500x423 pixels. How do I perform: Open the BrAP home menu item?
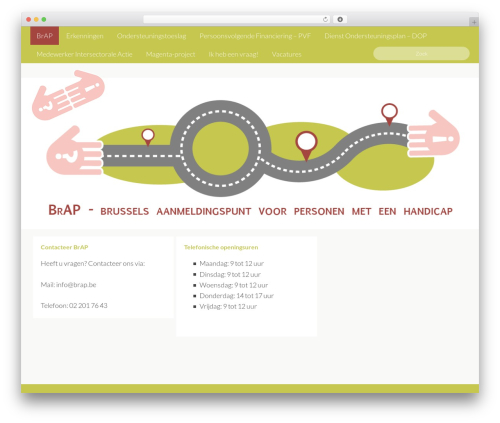point(45,36)
